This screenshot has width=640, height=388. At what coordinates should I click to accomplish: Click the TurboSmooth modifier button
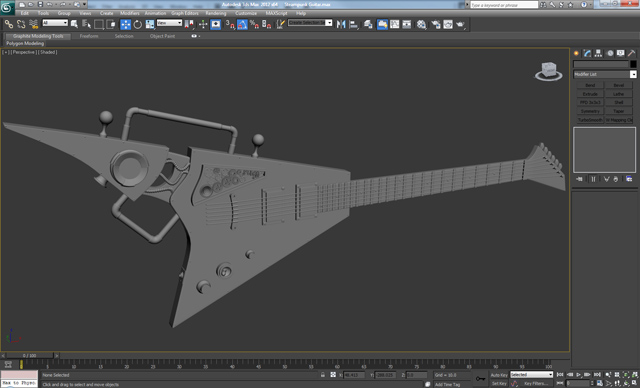click(x=590, y=120)
